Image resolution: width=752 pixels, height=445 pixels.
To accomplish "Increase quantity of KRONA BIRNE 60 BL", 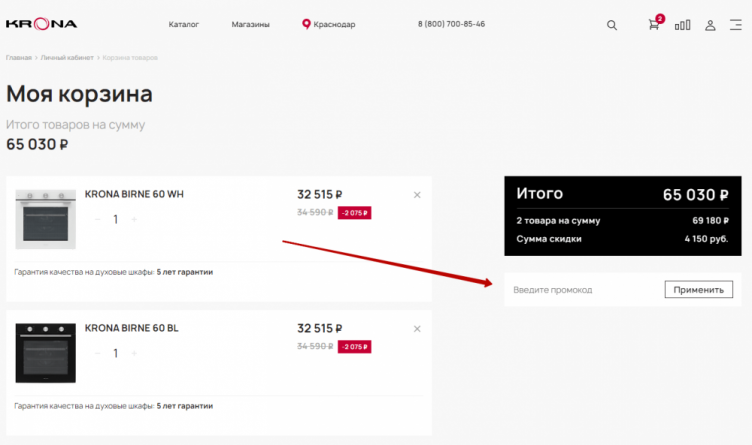I will point(134,353).
